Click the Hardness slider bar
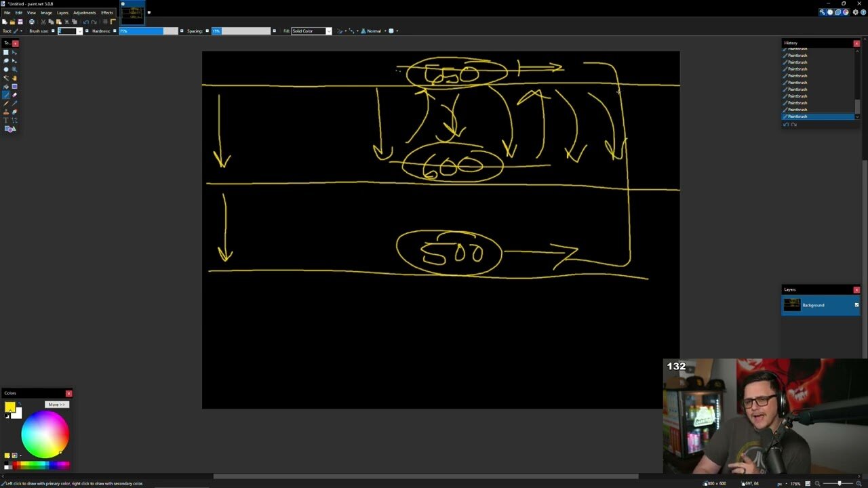 coord(149,31)
